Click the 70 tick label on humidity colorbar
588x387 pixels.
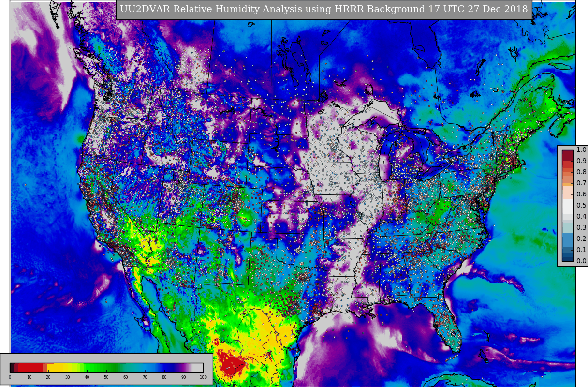tap(145, 377)
